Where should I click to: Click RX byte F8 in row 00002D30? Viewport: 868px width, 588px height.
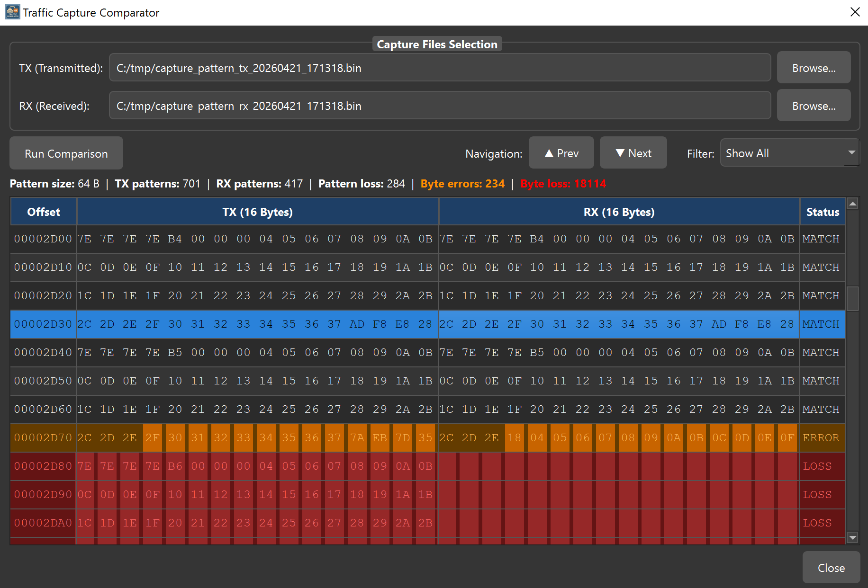(x=741, y=324)
